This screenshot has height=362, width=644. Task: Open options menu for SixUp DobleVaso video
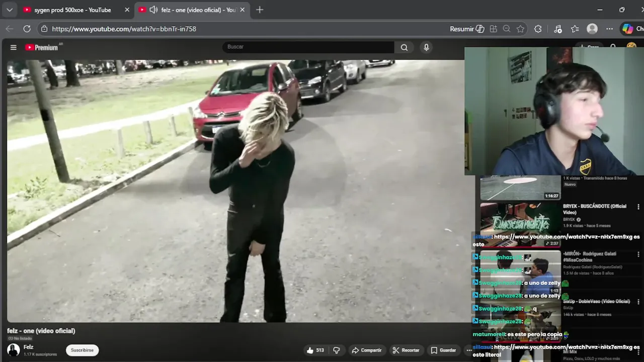pyautogui.click(x=638, y=302)
